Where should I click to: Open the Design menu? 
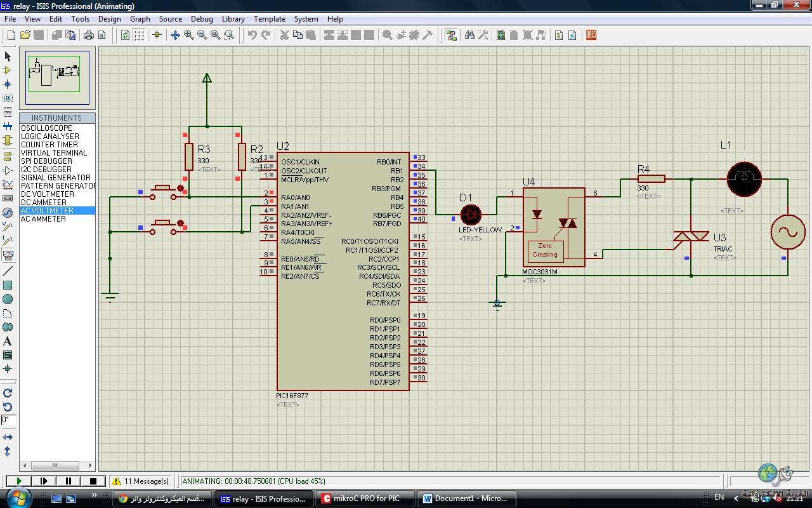pos(109,19)
